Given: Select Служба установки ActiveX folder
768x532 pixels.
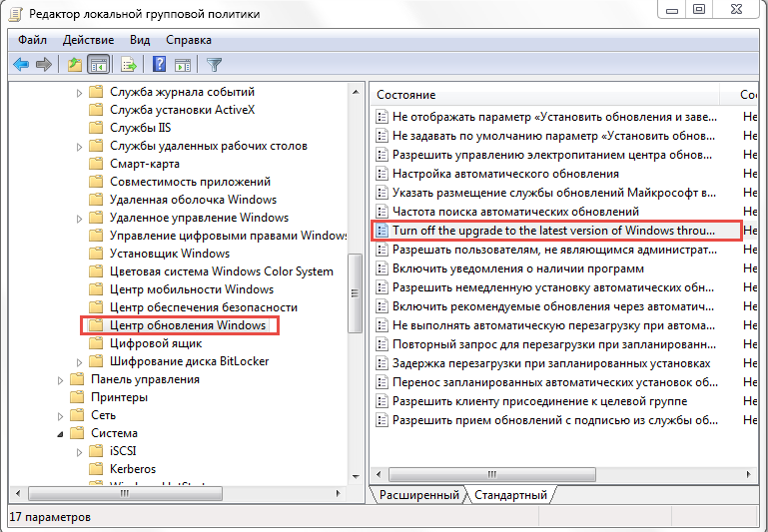Looking at the screenshot, I should pyautogui.click(x=182, y=110).
